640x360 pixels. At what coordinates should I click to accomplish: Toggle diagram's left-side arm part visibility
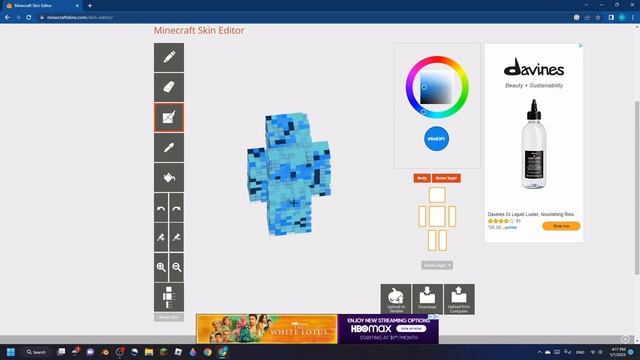(422, 216)
